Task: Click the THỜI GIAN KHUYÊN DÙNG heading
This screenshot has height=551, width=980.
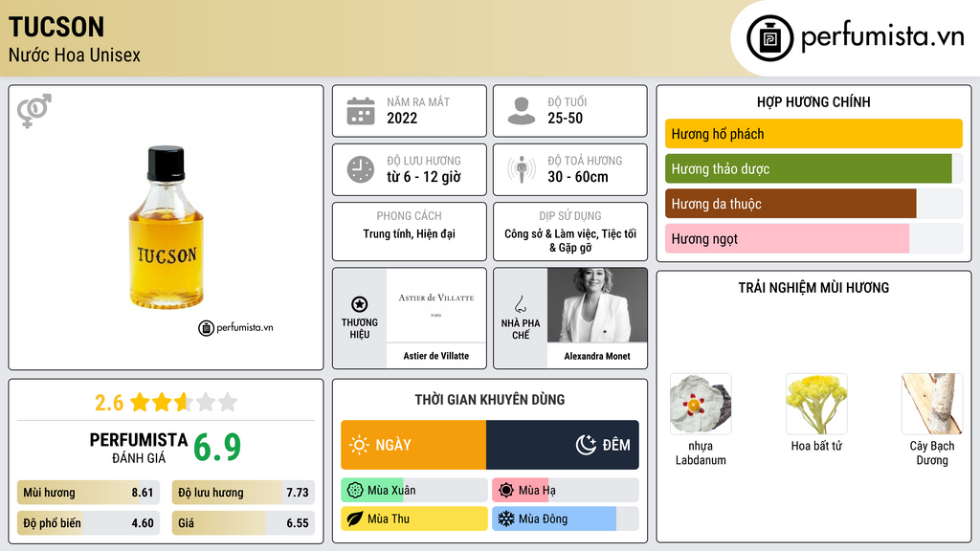Action: point(490,400)
